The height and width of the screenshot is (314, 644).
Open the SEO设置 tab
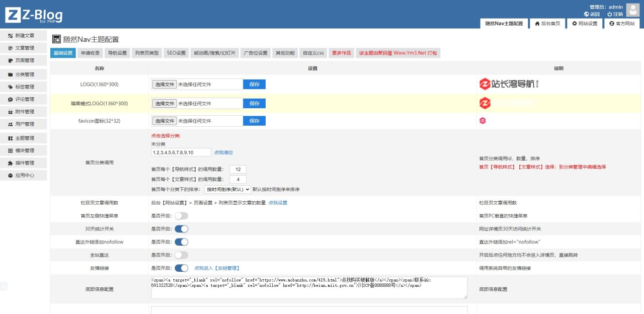(177, 53)
